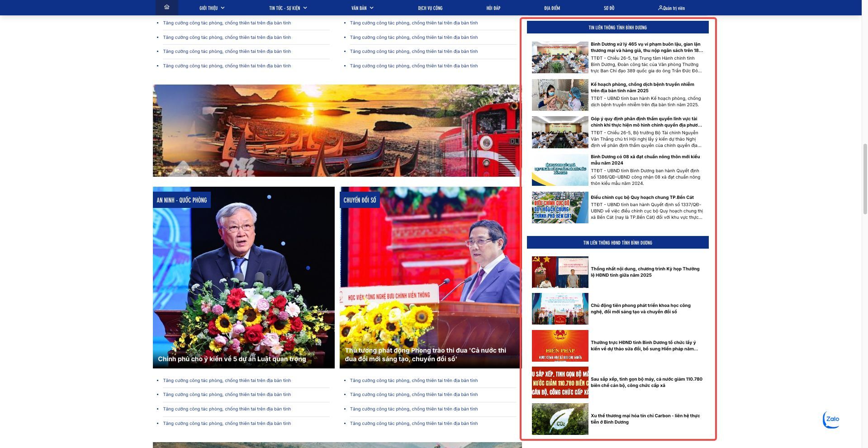Open article about Chính phủ 5 dự án Luật
This screenshot has height=448, width=868.
coord(232,359)
